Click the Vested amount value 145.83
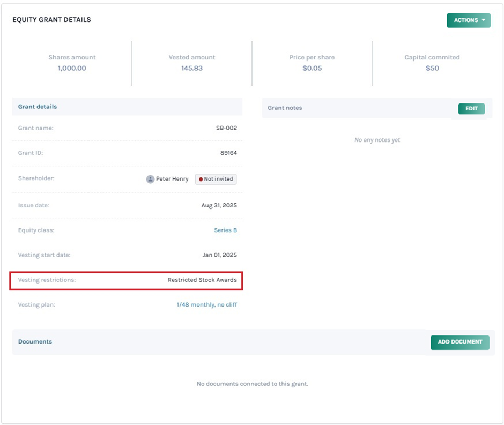Image resolution: width=504 pixels, height=425 pixels. click(192, 68)
